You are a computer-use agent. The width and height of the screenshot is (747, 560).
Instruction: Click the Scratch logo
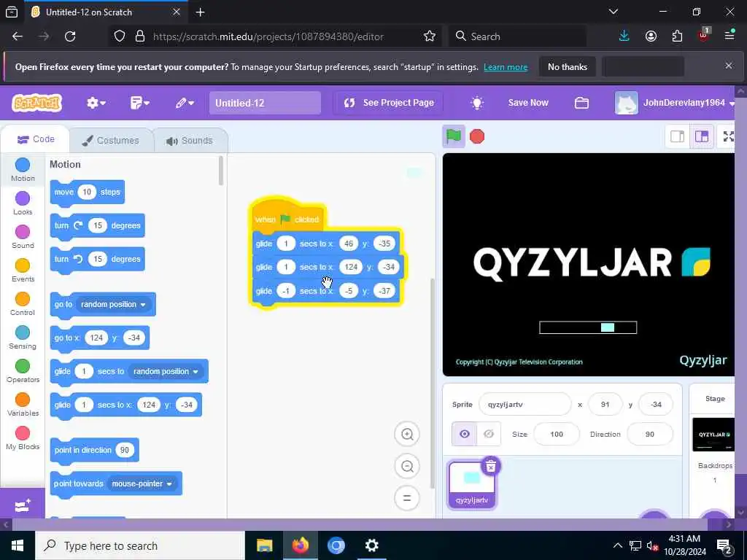click(x=37, y=102)
